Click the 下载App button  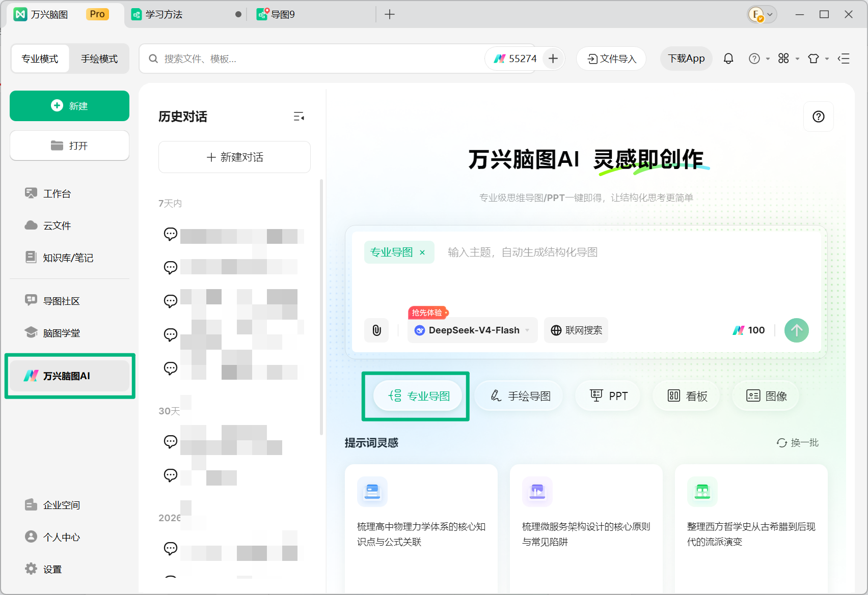click(x=686, y=59)
